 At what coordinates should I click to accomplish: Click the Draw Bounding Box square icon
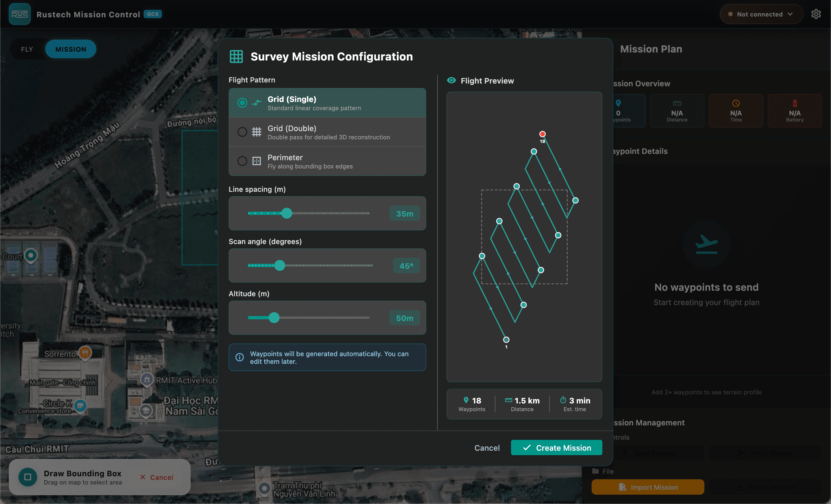point(28,477)
